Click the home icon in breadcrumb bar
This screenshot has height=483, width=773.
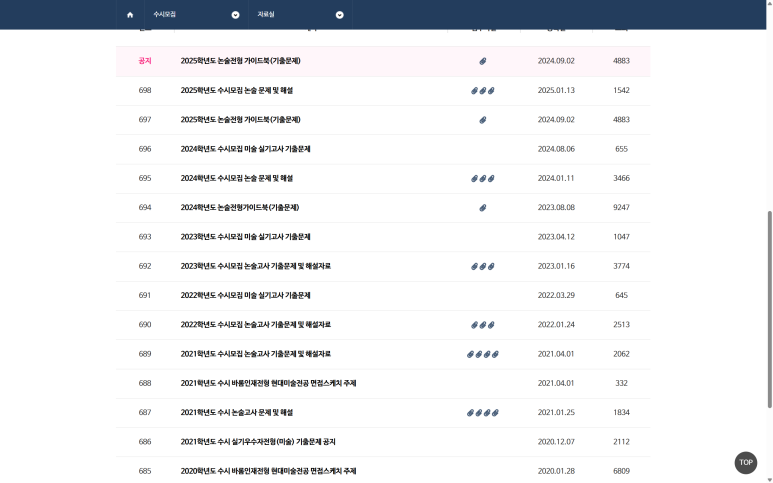click(x=130, y=15)
